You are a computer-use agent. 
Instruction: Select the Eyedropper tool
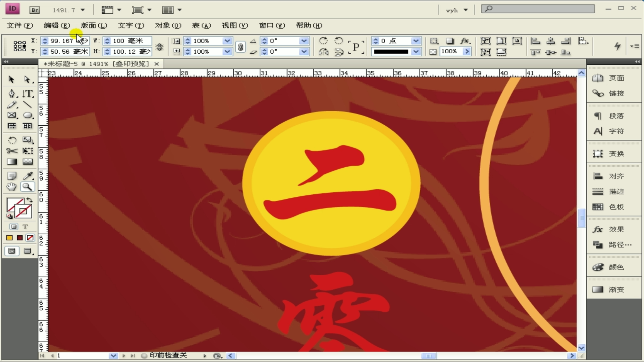pos(28,176)
